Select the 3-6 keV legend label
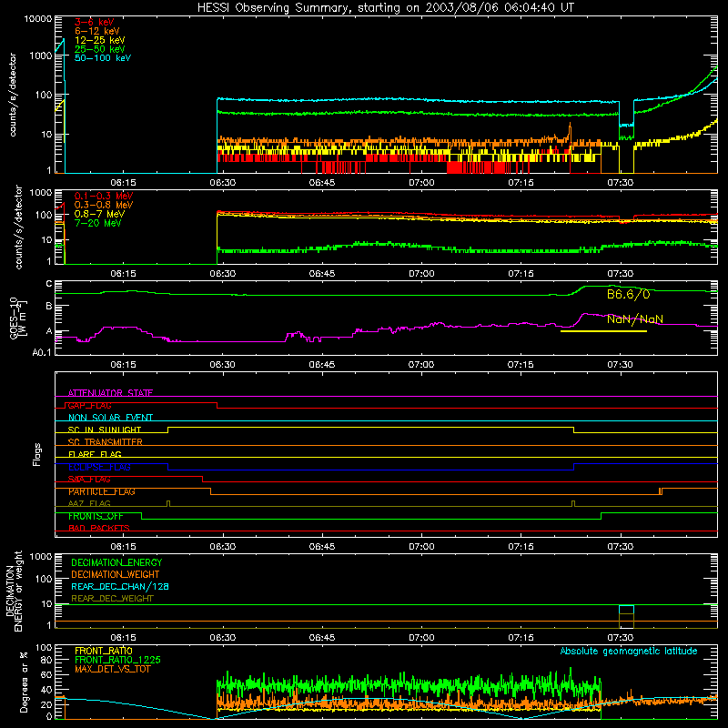 (x=94, y=22)
